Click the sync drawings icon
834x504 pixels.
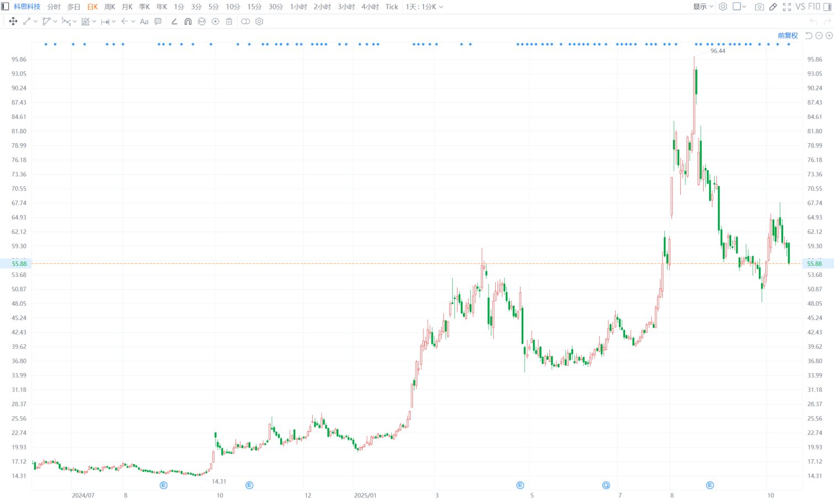pyautogui.click(x=202, y=22)
